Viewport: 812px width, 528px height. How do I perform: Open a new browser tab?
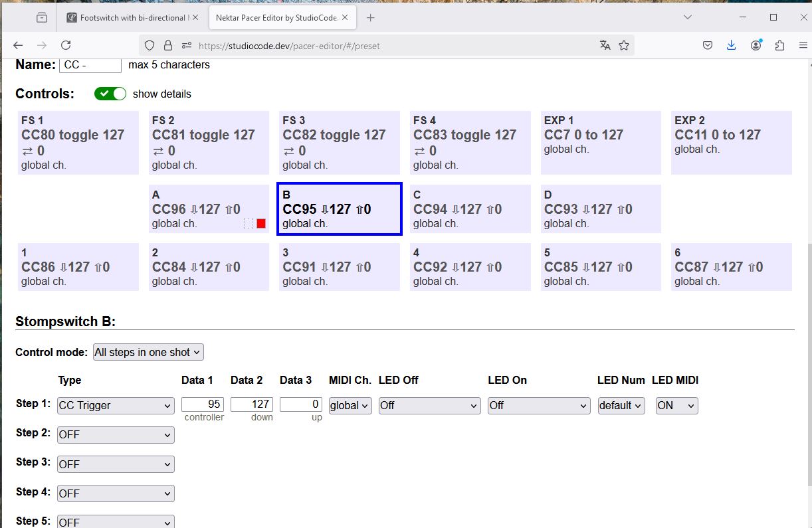tap(371, 18)
